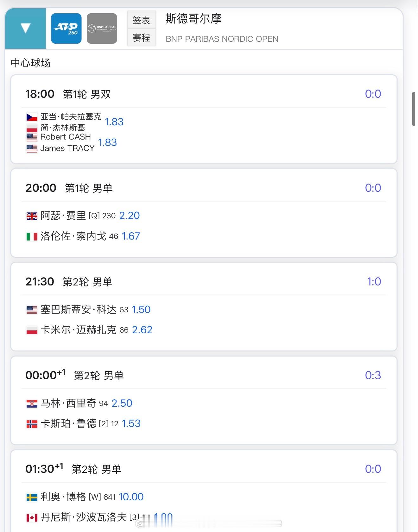Open the 签表 draw tab

tap(141, 20)
